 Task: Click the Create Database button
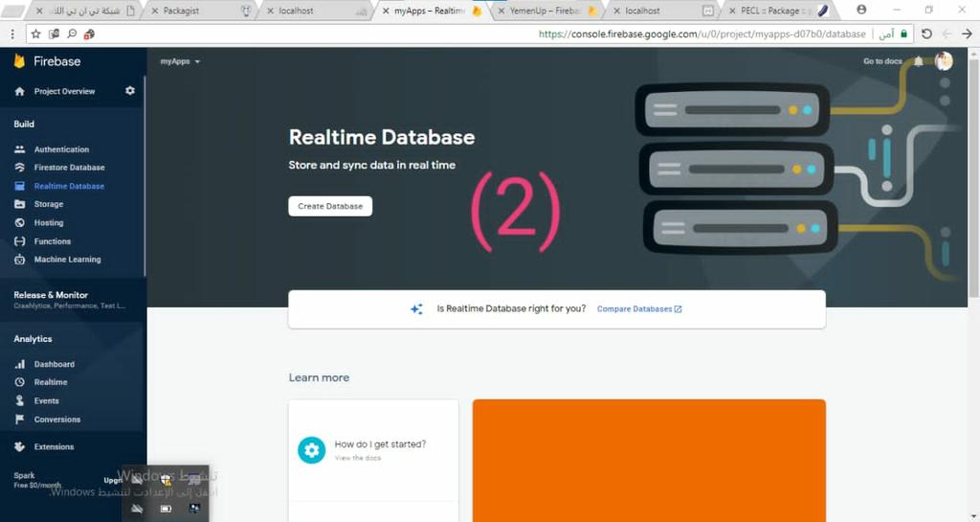(x=330, y=206)
